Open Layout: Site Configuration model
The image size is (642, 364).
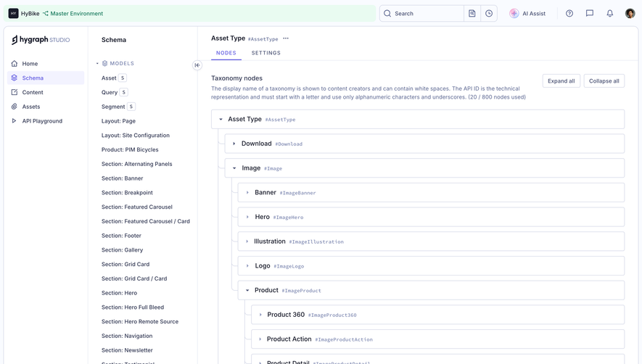(136, 135)
